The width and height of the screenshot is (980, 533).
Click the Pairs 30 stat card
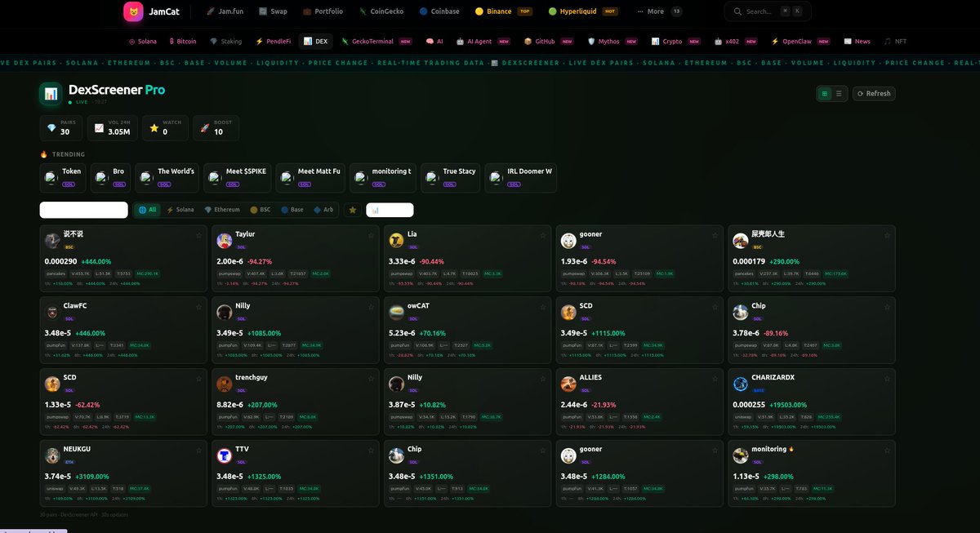[x=60, y=128]
